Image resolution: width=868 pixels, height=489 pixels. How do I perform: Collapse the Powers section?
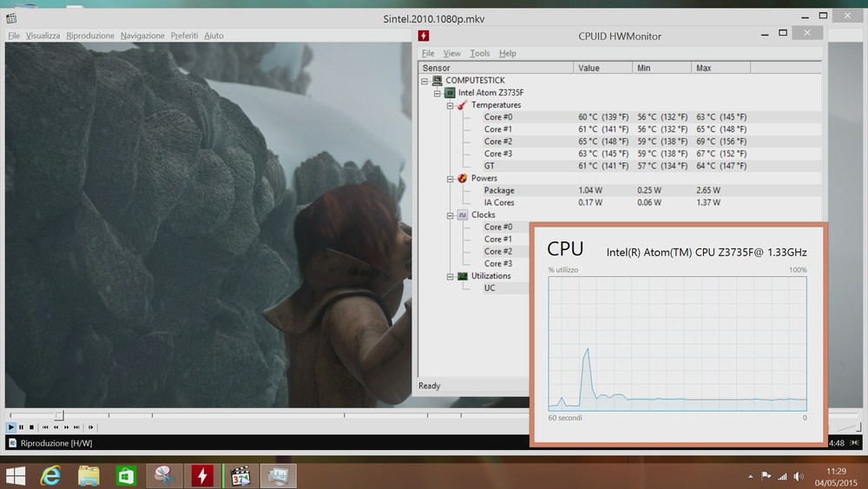coord(450,178)
